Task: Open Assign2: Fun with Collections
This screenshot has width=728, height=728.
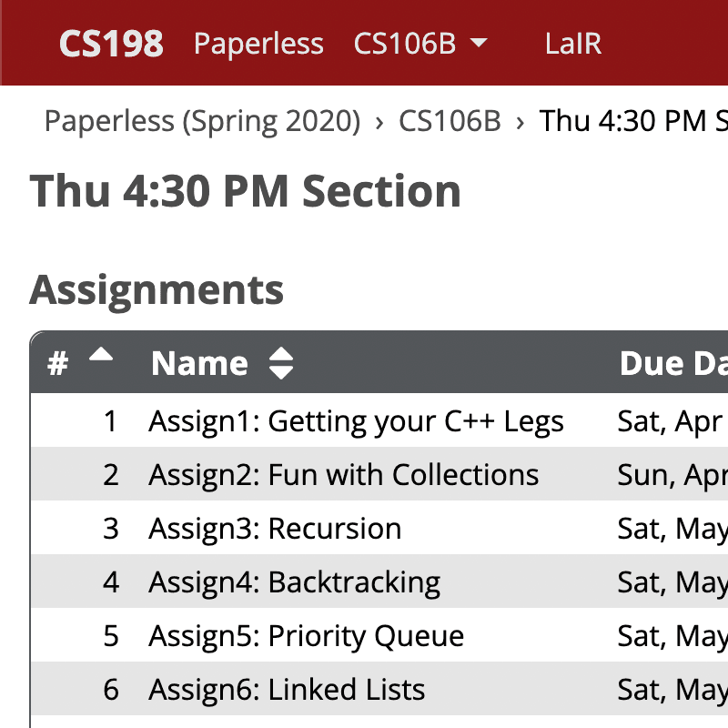Action: 344,475
